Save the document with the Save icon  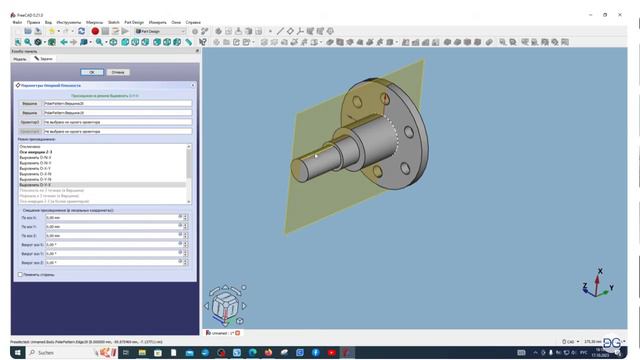pyautogui.click(x=38, y=31)
